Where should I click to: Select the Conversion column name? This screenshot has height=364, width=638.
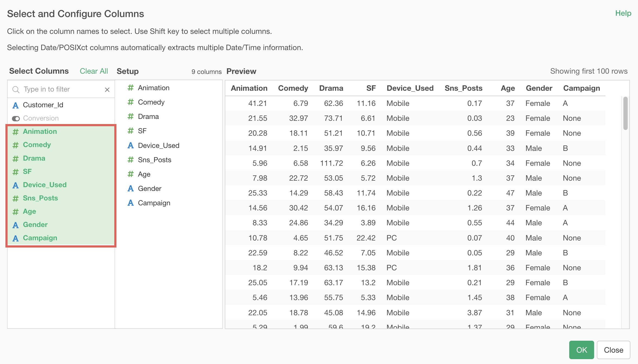(41, 118)
